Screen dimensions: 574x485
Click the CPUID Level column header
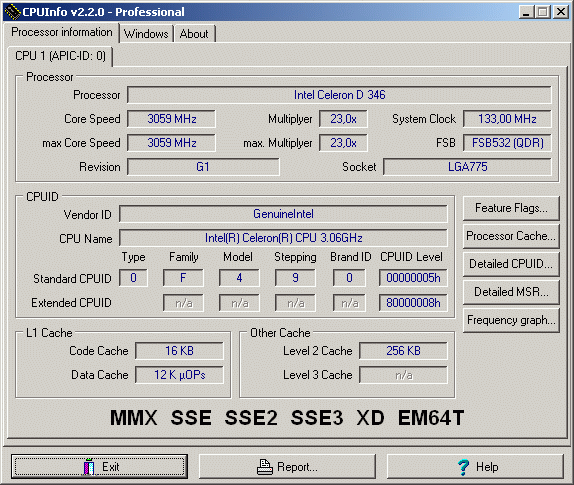411,257
